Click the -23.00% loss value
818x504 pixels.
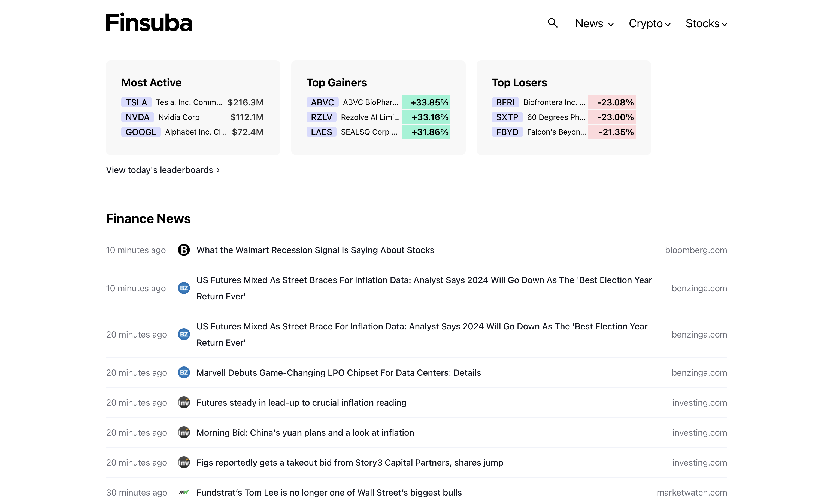(612, 117)
